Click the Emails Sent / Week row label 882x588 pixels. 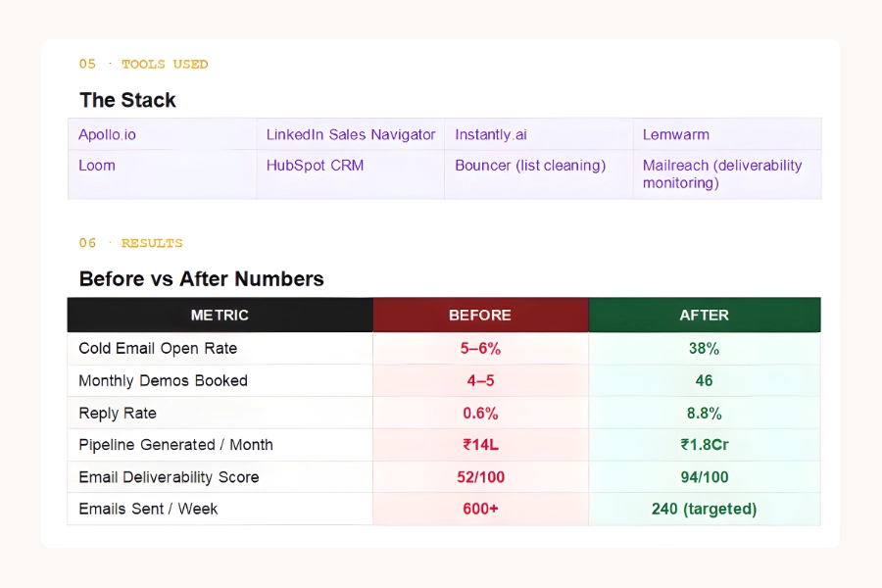click(x=148, y=509)
